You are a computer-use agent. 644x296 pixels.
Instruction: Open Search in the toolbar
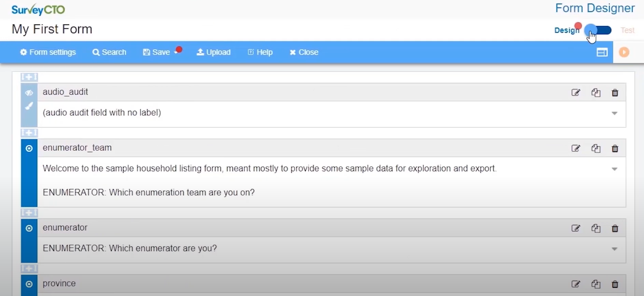(x=109, y=52)
